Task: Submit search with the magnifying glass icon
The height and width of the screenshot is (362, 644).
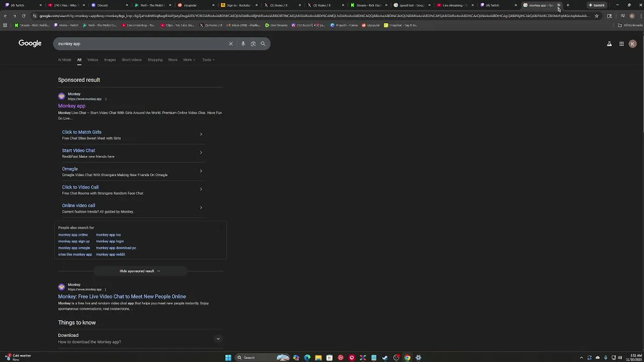Action: (x=263, y=44)
